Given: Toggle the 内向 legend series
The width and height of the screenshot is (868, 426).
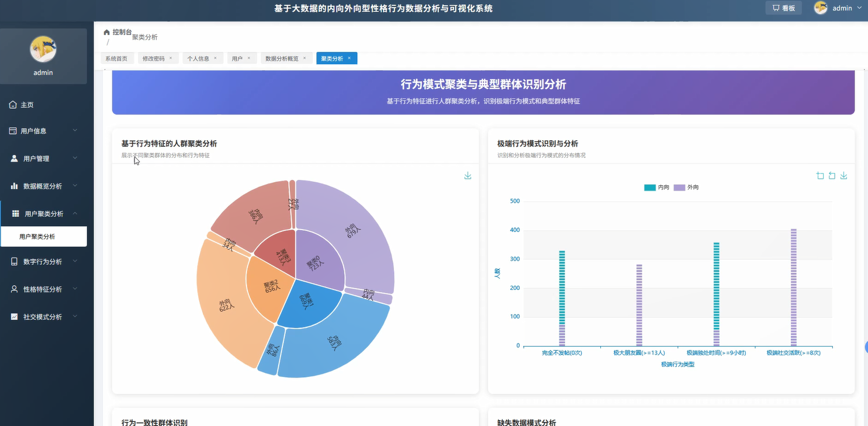Looking at the screenshot, I should (x=657, y=188).
